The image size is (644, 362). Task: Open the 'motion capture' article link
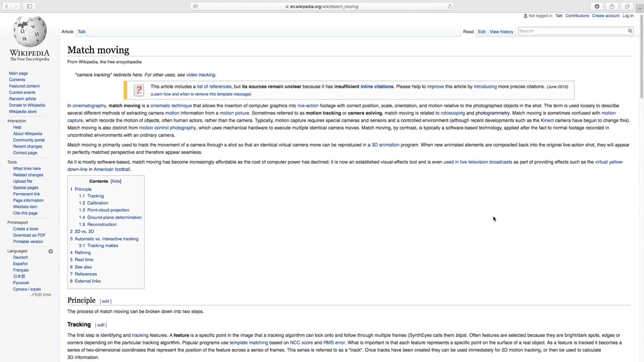click(x=608, y=113)
